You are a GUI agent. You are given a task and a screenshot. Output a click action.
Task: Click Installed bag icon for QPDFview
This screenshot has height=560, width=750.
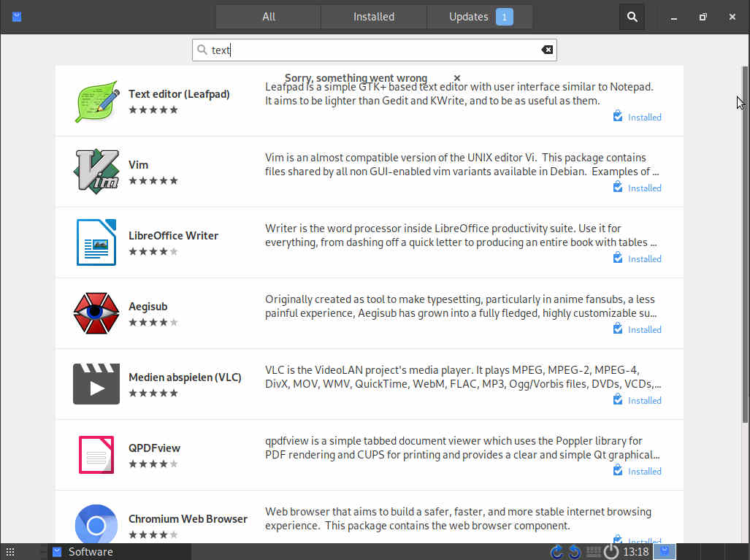point(618,470)
